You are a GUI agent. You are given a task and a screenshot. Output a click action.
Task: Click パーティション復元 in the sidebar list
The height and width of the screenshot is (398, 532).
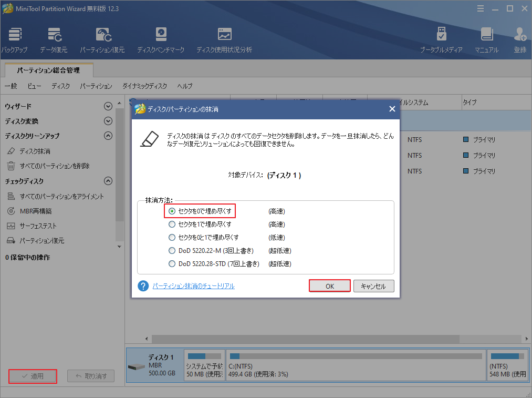click(x=35, y=241)
